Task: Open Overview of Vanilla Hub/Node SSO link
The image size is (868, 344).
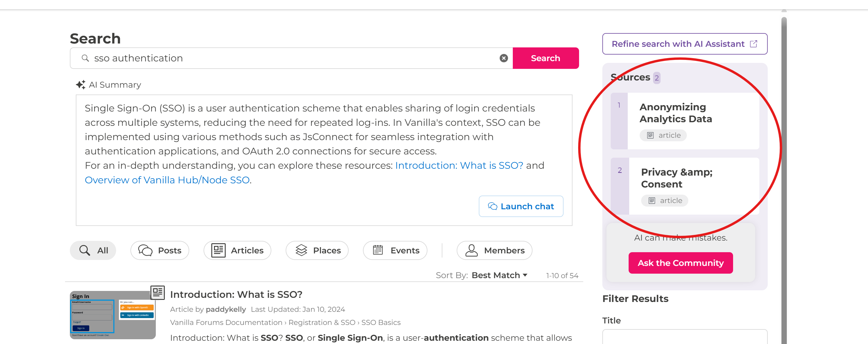Action: point(167,180)
